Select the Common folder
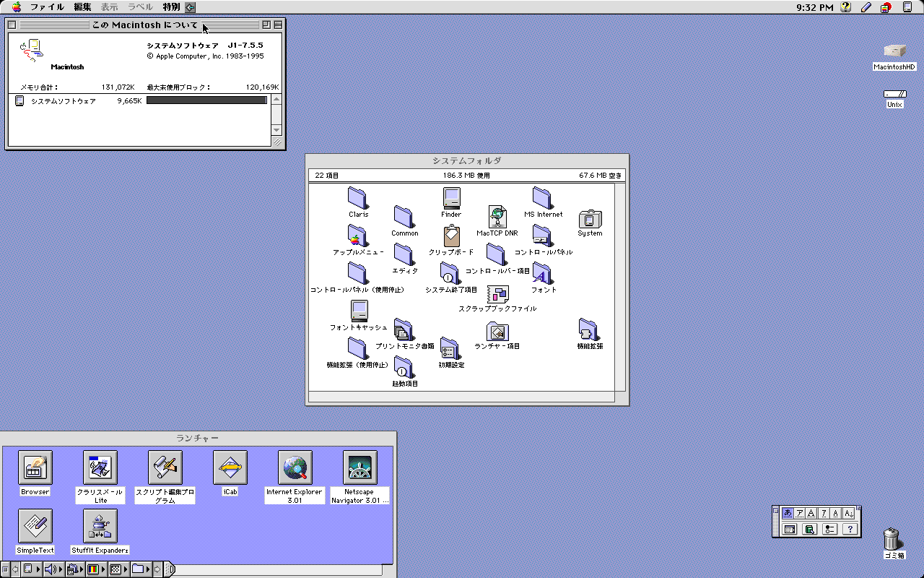Screen dimensions: 924x578 point(404,217)
